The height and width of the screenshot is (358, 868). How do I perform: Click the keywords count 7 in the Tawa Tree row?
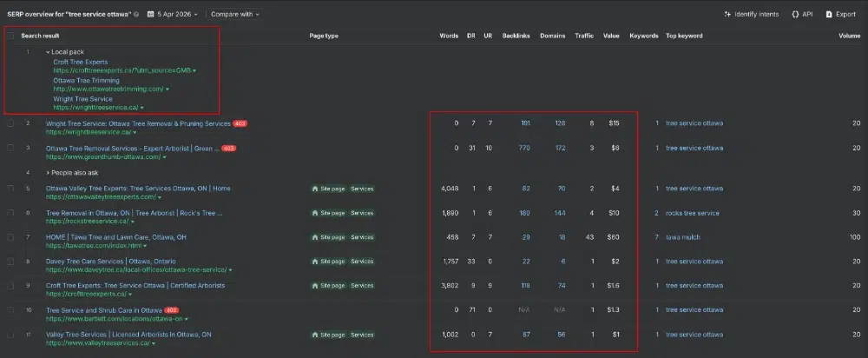[656, 238]
